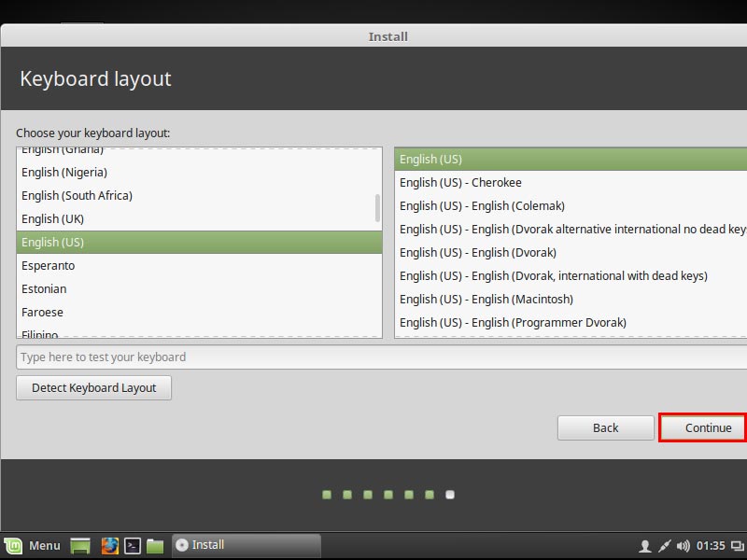This screenshot has width=747, height=560.
Task: Go Back to the previous installer step
Action: tap(605, 427)
